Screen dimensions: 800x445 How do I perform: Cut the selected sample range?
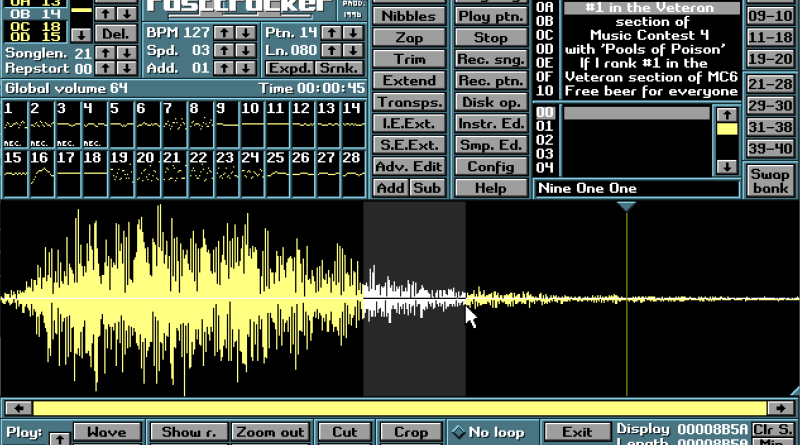344,432
